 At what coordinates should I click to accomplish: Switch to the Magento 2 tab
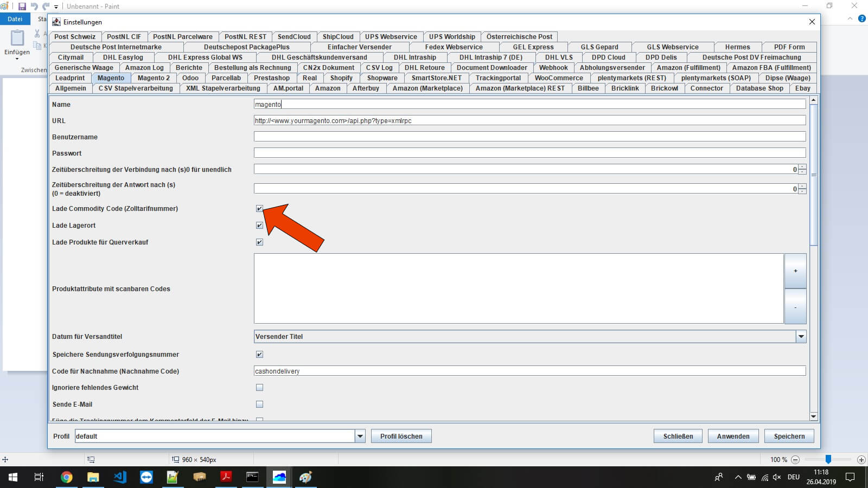tap(154, 78)
